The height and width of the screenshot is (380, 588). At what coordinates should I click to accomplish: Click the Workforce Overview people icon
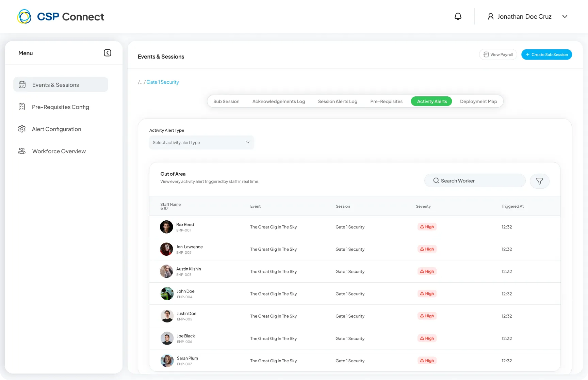(22, 151)
